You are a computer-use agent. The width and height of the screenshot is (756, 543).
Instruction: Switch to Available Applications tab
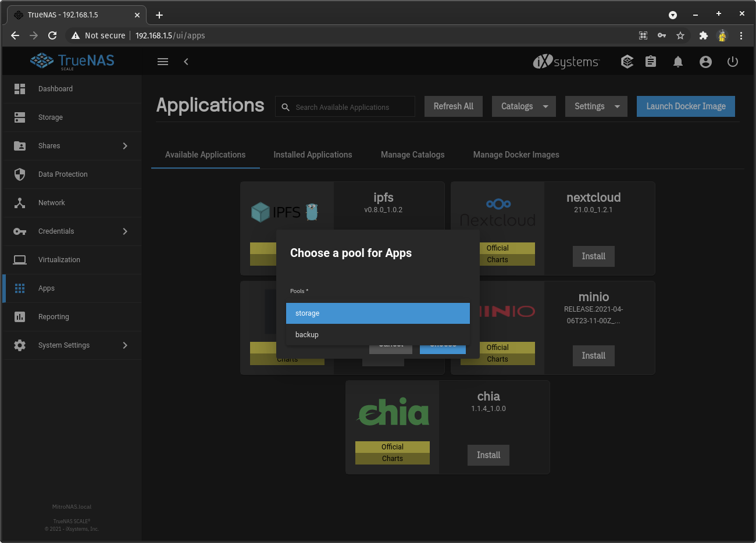205,155
